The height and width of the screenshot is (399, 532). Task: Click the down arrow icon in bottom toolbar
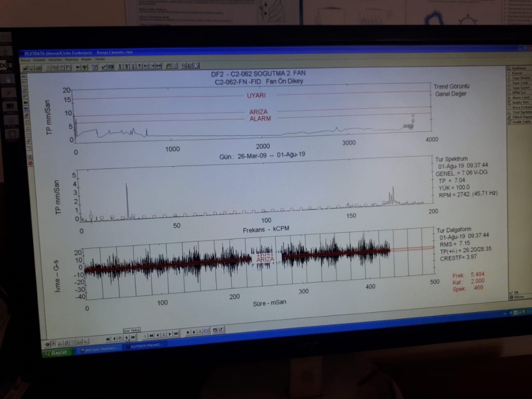[194, 331]
